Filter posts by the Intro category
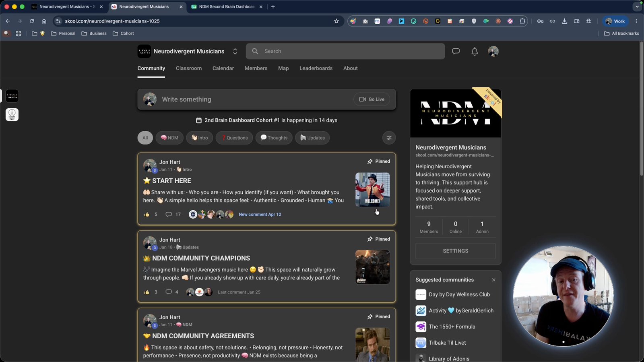Image resolution: width=644 pixels, height=362 pixels. pos(200,138)
